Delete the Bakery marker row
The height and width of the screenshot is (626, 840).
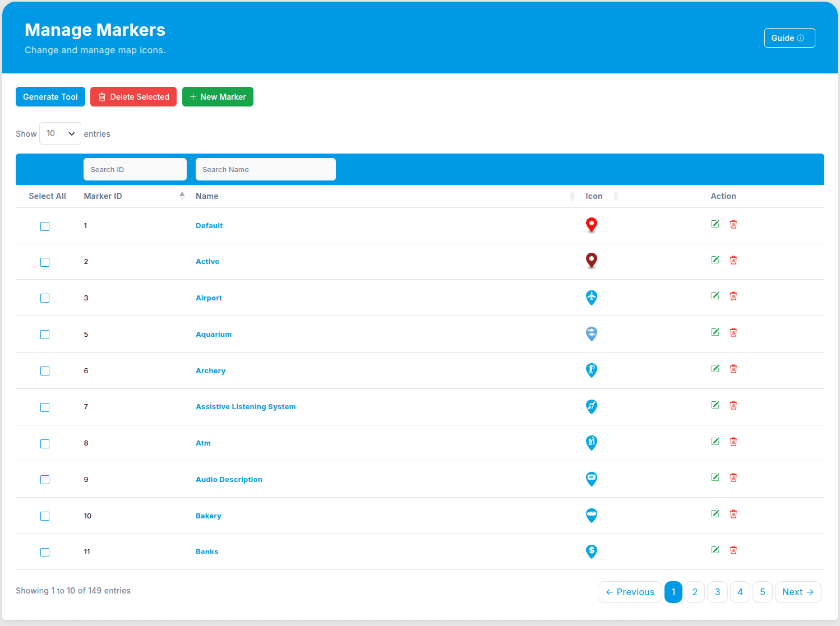[x=733, y=514]
